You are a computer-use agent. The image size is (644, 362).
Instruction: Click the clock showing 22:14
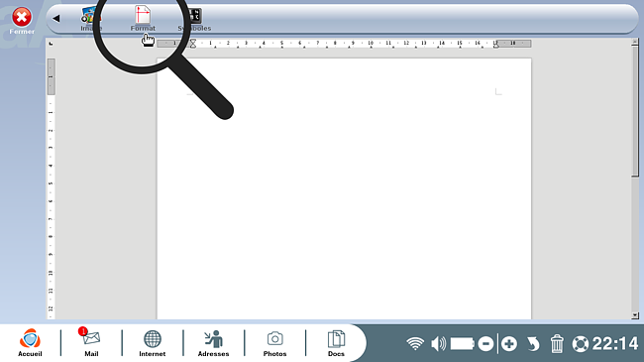click(615, 343)
